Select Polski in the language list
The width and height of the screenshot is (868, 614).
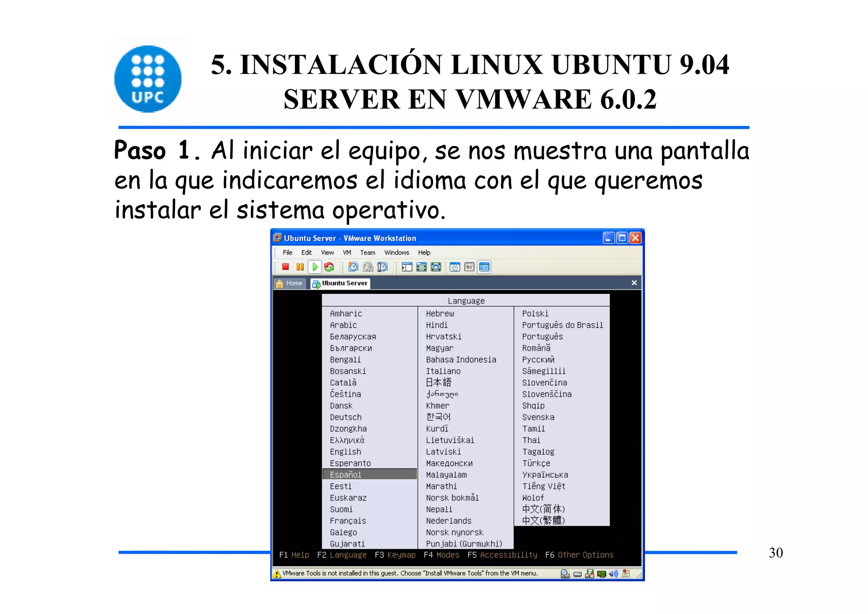(x=535, y=313)
